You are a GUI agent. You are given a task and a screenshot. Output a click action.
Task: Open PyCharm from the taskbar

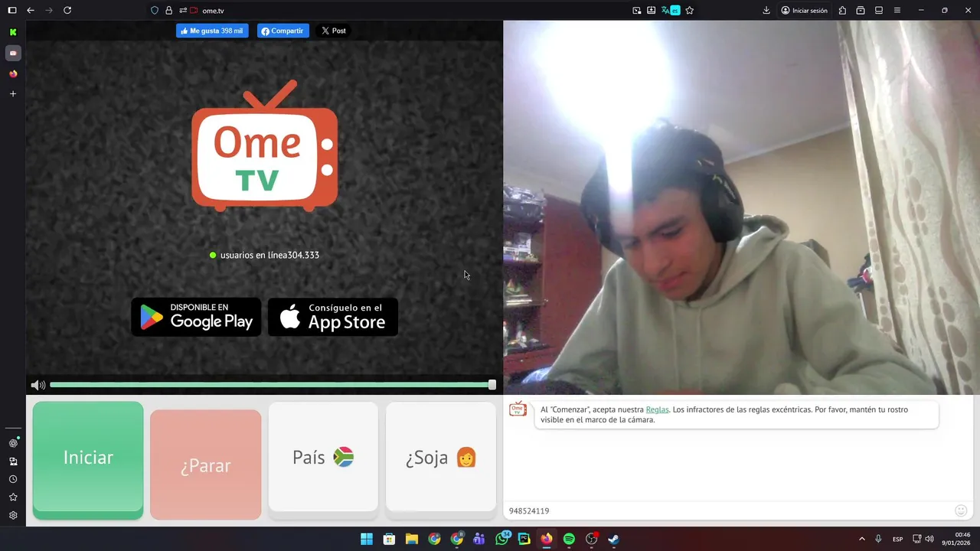(x=524, y=539)
